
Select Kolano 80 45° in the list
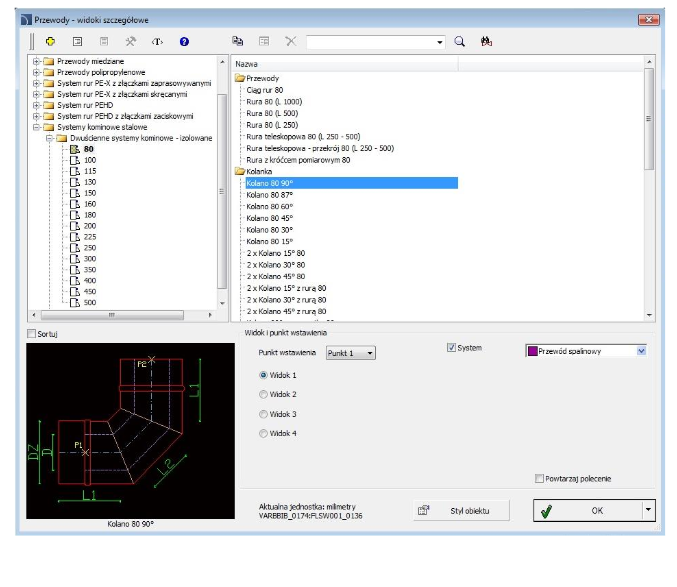pyautogui.click(x=272, y=218)
